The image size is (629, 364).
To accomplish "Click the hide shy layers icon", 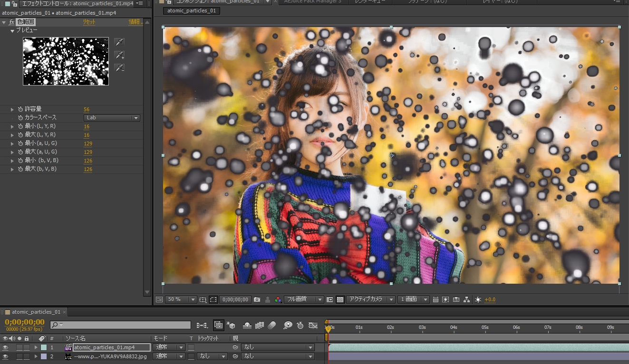I will [247, 325].
